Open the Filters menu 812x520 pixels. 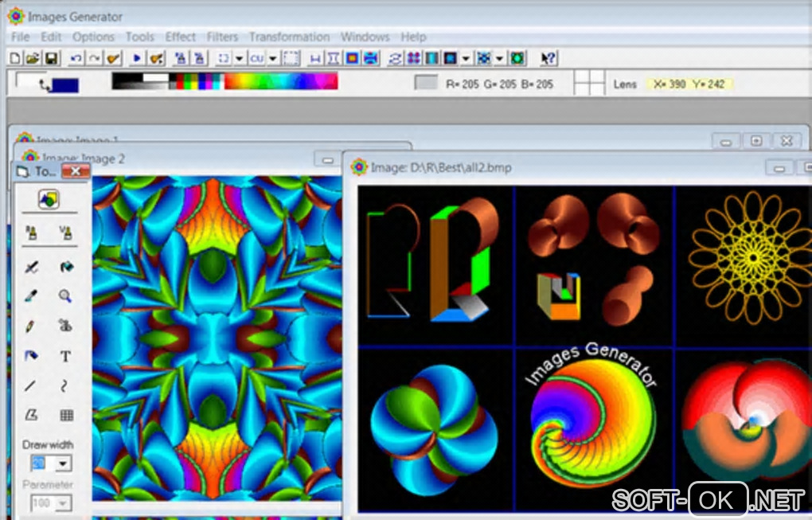point(222,37)
